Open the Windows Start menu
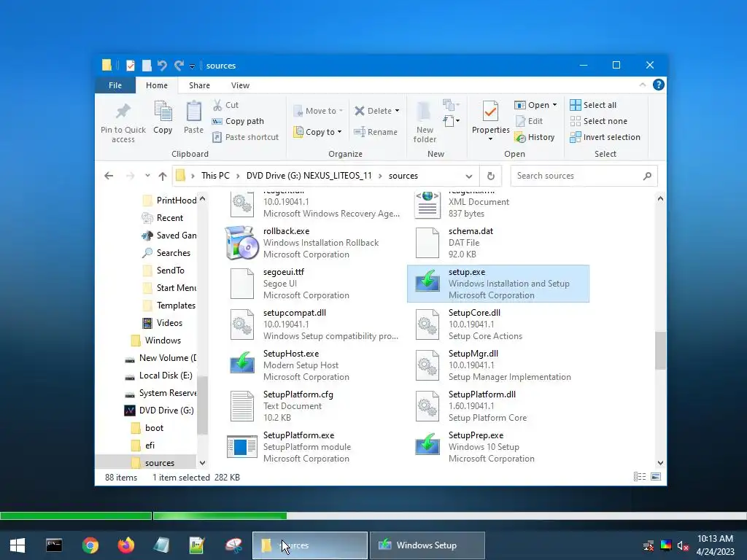The height and width of the screenshot is (560, 747). click(x=18, y=545)
